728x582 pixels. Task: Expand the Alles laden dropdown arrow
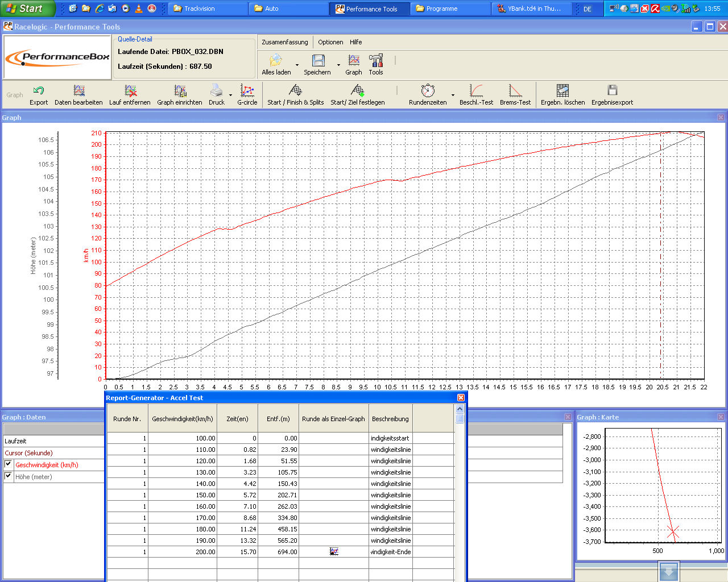pos(297,65)
